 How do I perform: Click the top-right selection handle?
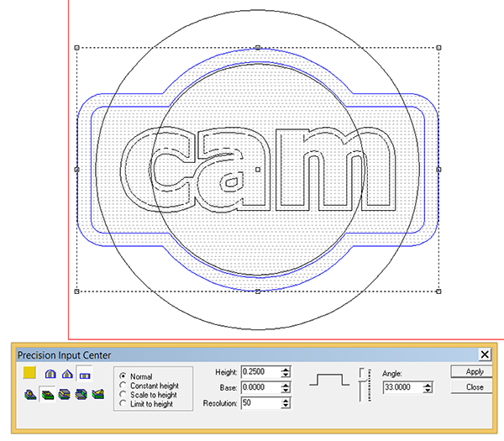coord(438,48)
